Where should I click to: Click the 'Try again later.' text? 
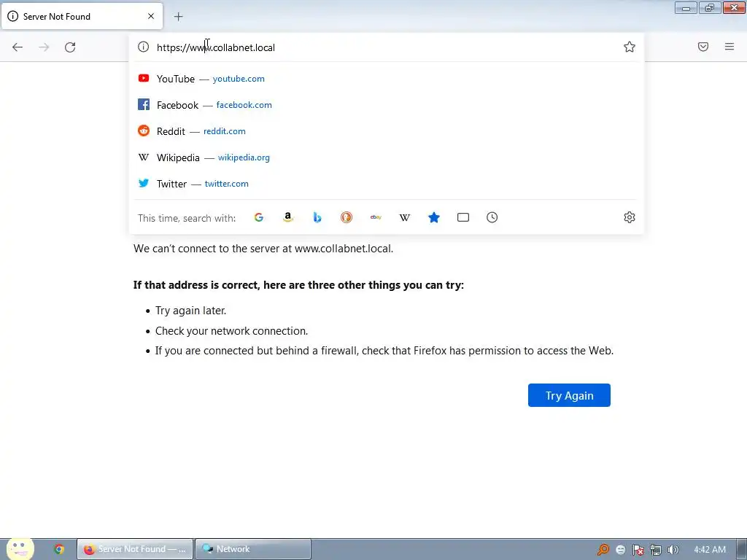[x=190, y=311]
